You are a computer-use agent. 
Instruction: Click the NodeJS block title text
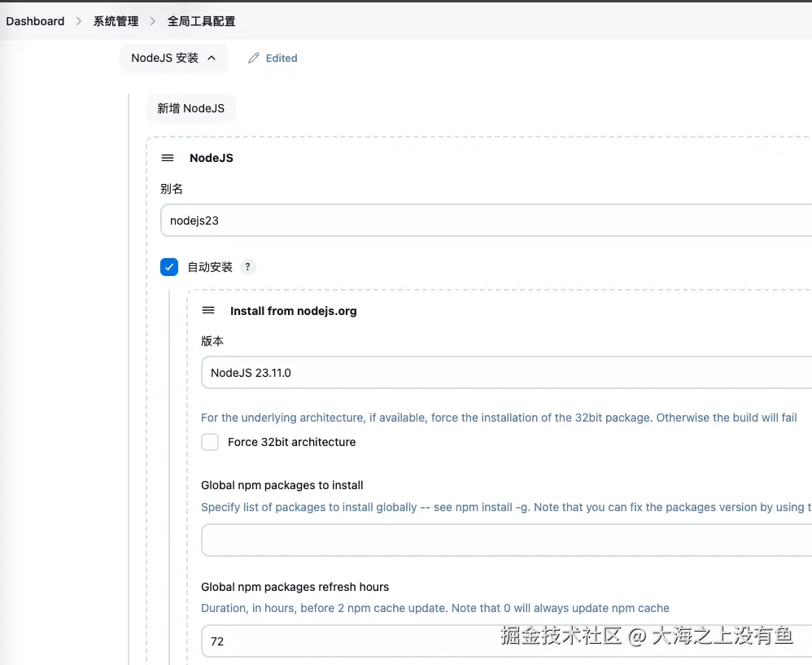coord(212,158)
